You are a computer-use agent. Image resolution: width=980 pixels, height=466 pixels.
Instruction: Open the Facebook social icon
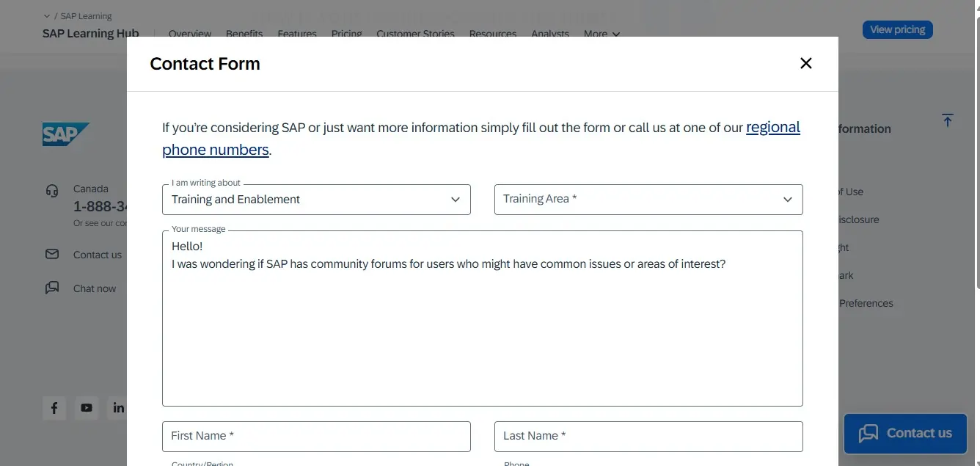point(54,408)
